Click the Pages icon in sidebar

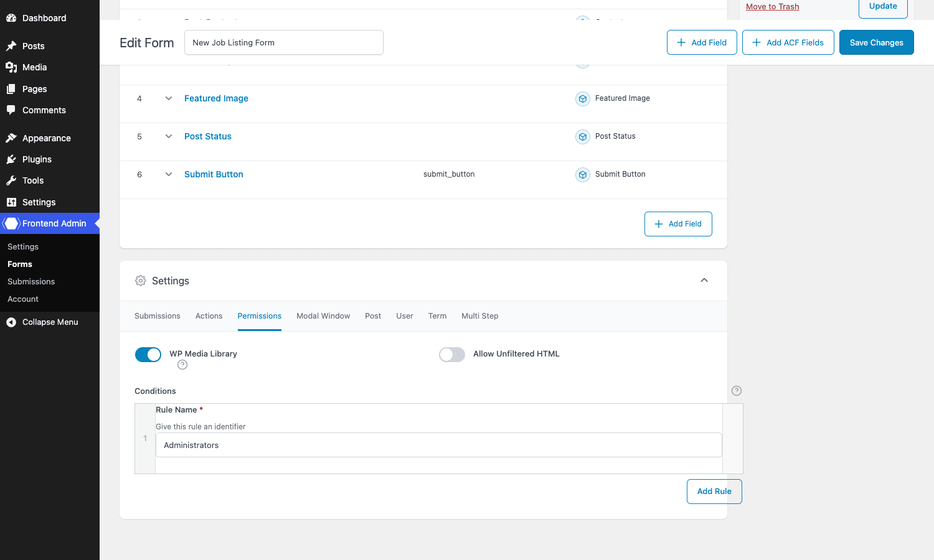coord(11,89)
